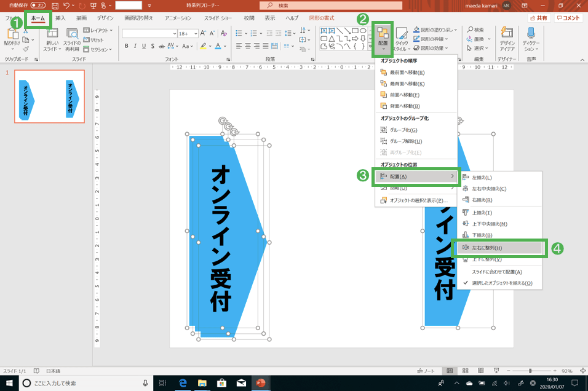Image resolution: width=588 pixels, height=391 pixels.
Task: Click the text shadow S button
Action: coord(153,46)
